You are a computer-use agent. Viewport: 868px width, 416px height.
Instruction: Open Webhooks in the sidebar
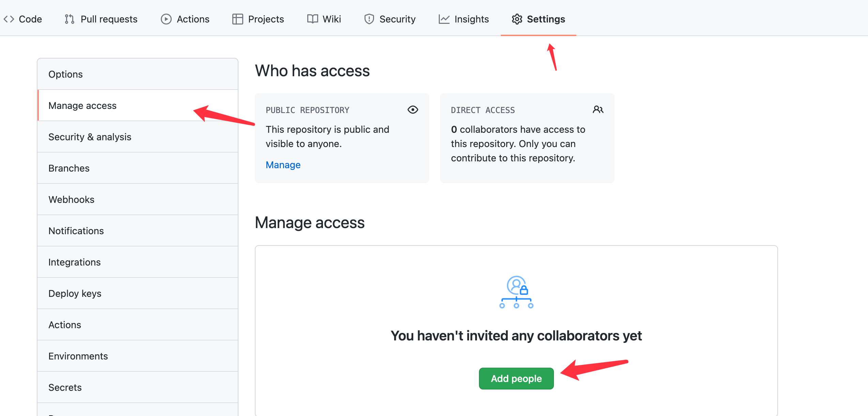(x=71, y=199)
